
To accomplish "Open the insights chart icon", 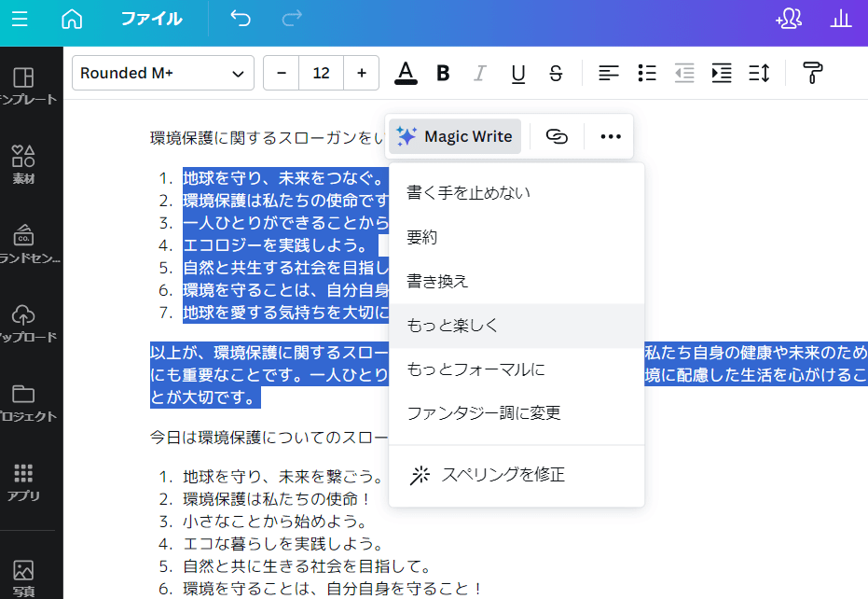I will pos(840,19).
